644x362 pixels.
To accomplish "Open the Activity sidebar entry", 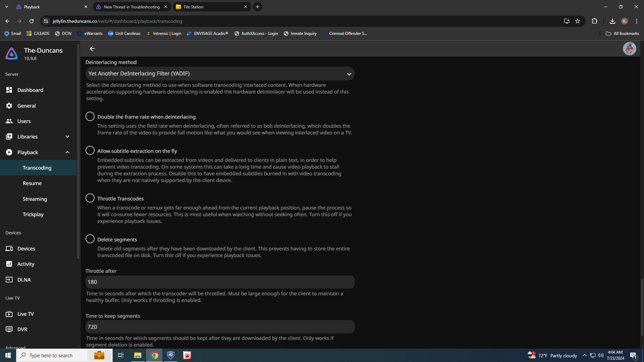I will 26,264.
